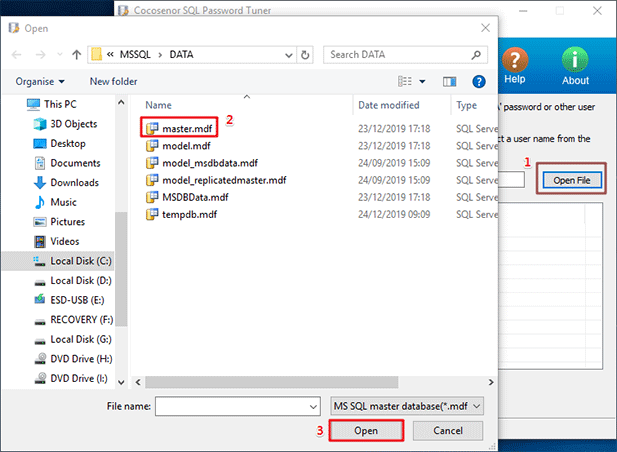Click tempdb.mdf date 24/12/2019 09:09

tap(394, 214)
